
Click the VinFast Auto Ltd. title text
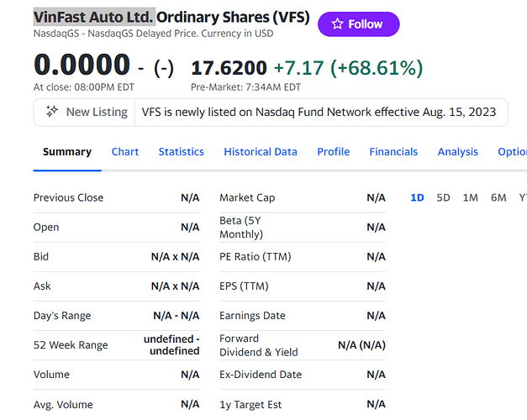pos(94,17)
